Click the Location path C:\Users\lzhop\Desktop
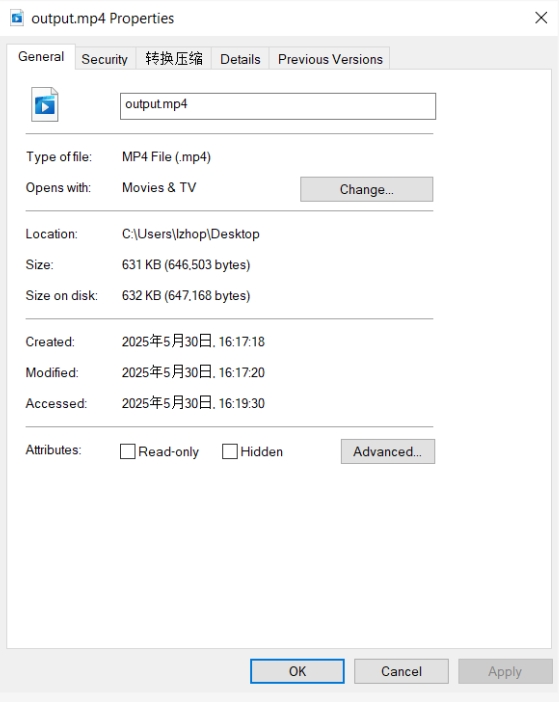The height and width of the screenshot is (702, 559). [191, 234]
